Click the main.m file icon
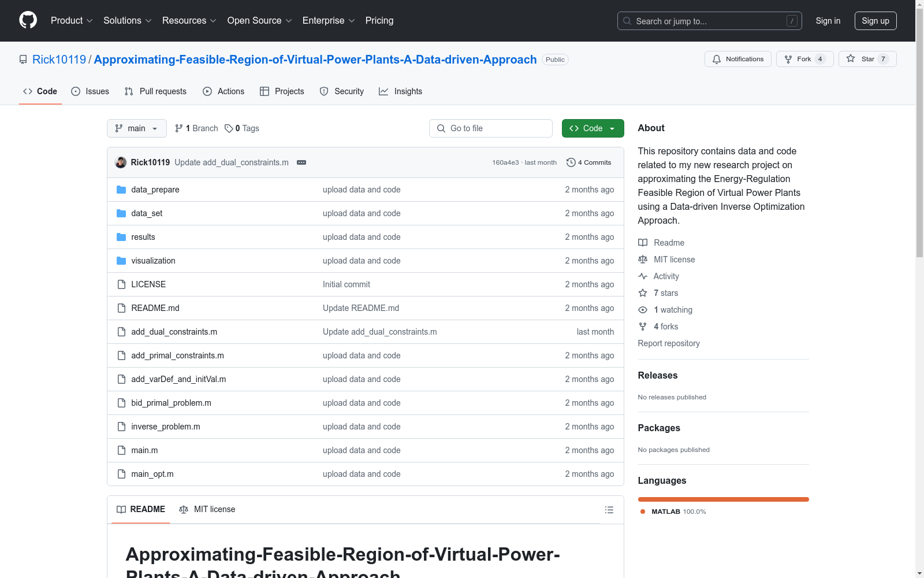 121,450
